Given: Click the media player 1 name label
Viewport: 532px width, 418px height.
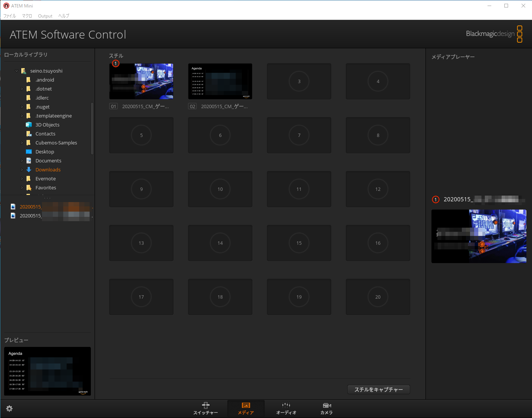Looking at the screenshot, I should (x=484, y=199).
